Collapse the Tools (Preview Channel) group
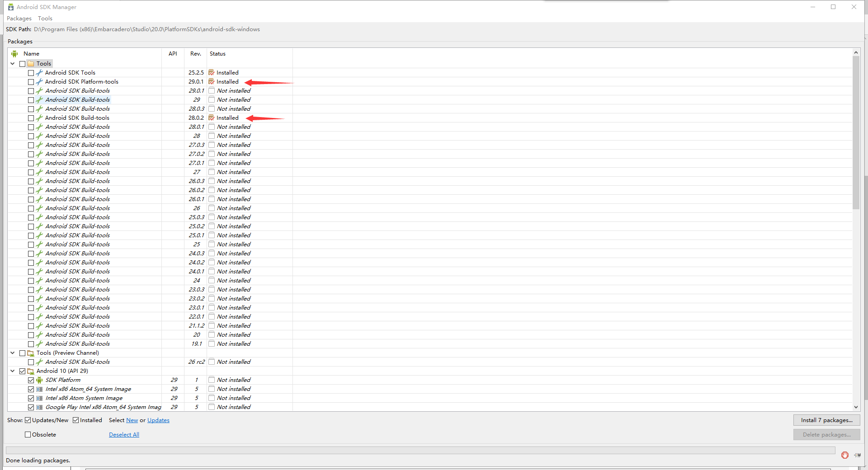This screenshot has width=868, height=470. (x=13, y=353)
